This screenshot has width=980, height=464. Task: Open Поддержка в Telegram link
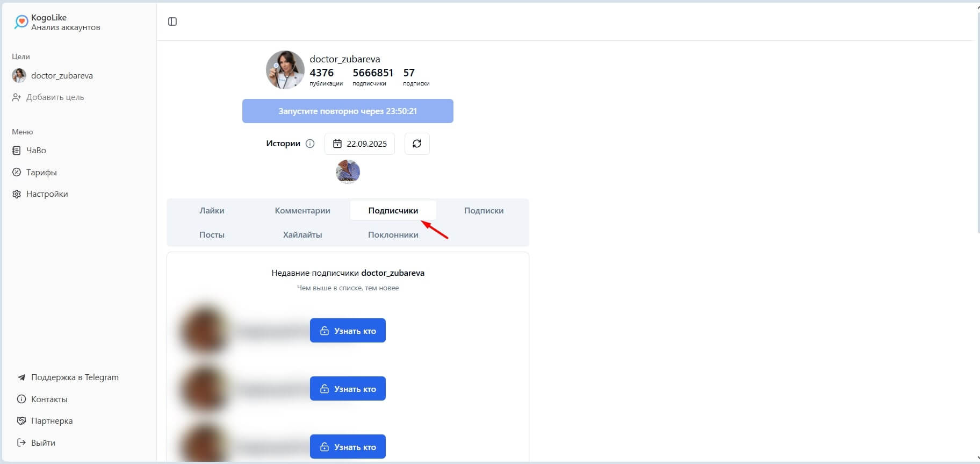point(75,377)
